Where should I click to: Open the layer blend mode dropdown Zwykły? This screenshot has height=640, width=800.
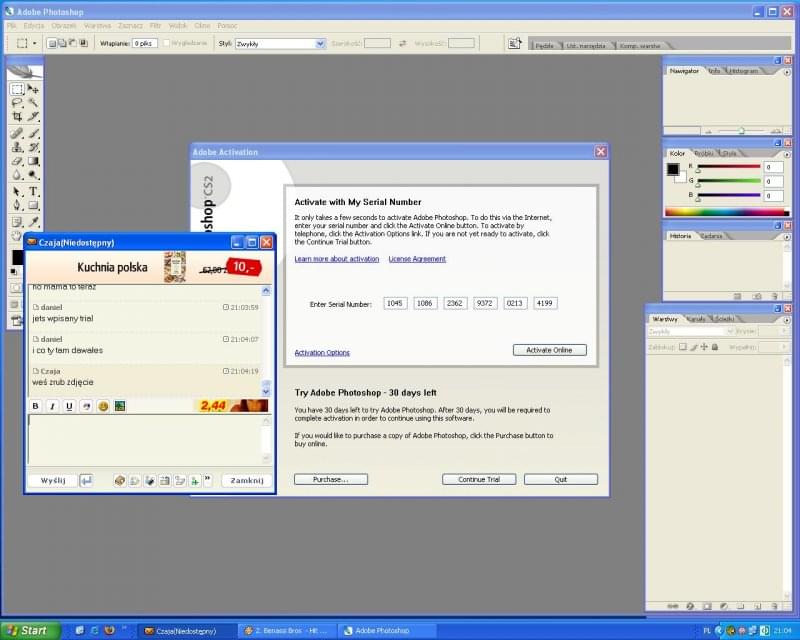click(x=690, y=332)
